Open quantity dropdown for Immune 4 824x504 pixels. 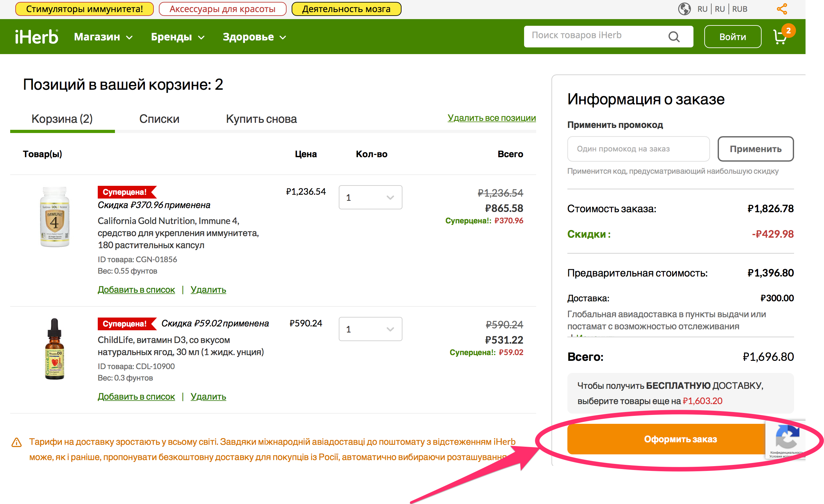pyautogui.click(x=370, y=198)
